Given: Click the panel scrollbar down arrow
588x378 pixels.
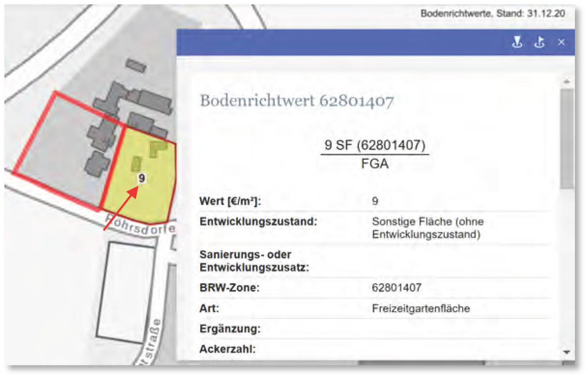Looking at the screenshot, I should (x=567, y=352).
